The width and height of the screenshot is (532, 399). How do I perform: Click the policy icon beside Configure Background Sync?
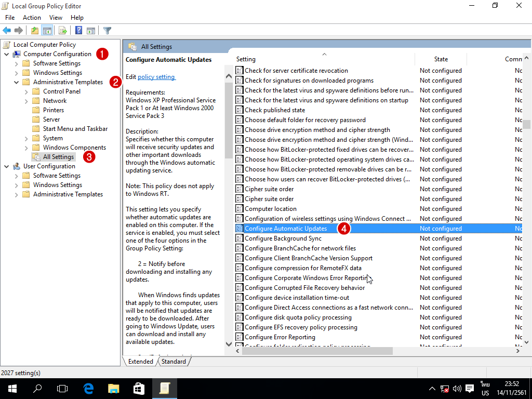pos(240,238)
